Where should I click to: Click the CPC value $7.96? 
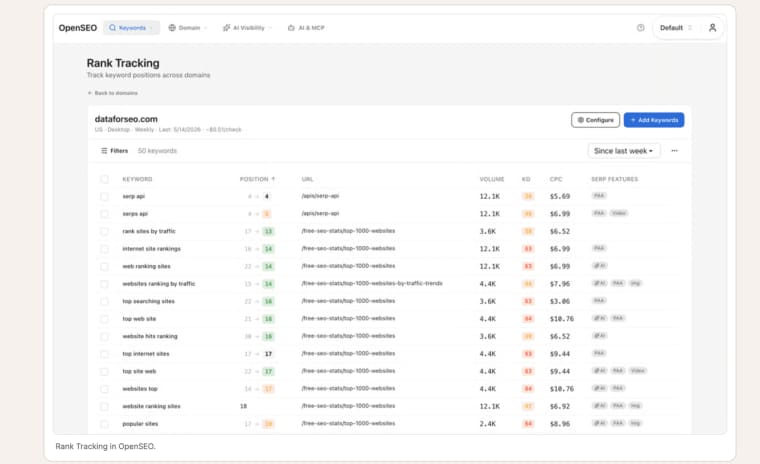560,284
